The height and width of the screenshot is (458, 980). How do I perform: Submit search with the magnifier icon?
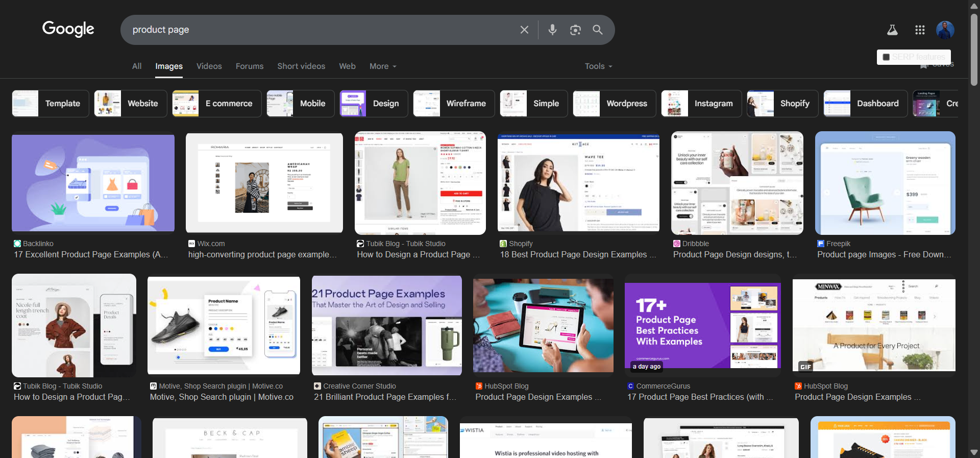click(598, 30)
